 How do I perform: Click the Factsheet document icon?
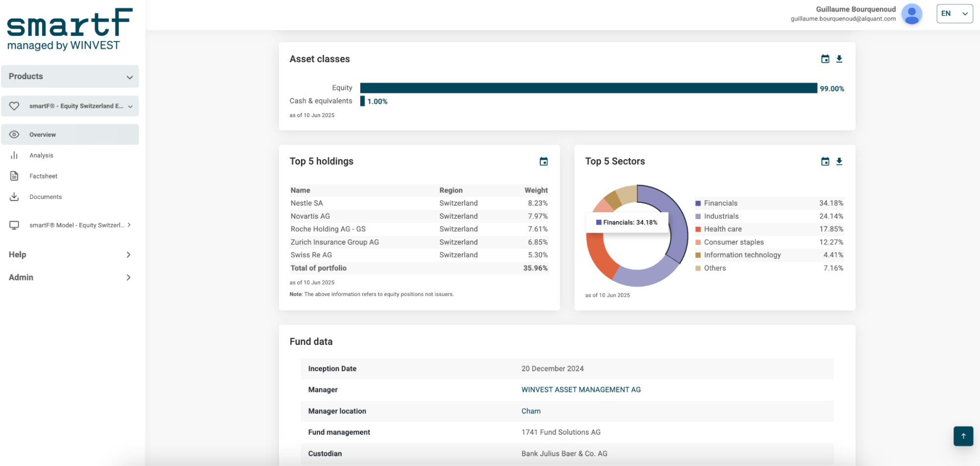(x=14, y=176)
